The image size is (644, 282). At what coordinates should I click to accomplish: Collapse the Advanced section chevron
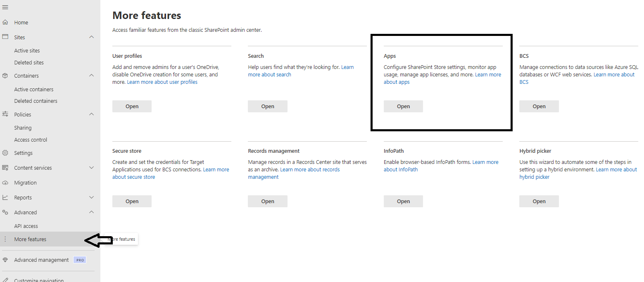pyautogui.click(x=92, y=212)
